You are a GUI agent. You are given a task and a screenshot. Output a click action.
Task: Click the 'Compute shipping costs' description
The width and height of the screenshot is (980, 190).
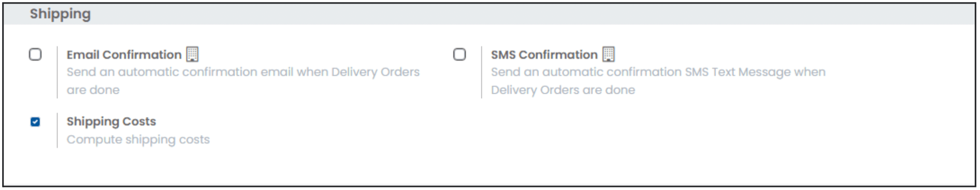[138, 139]
